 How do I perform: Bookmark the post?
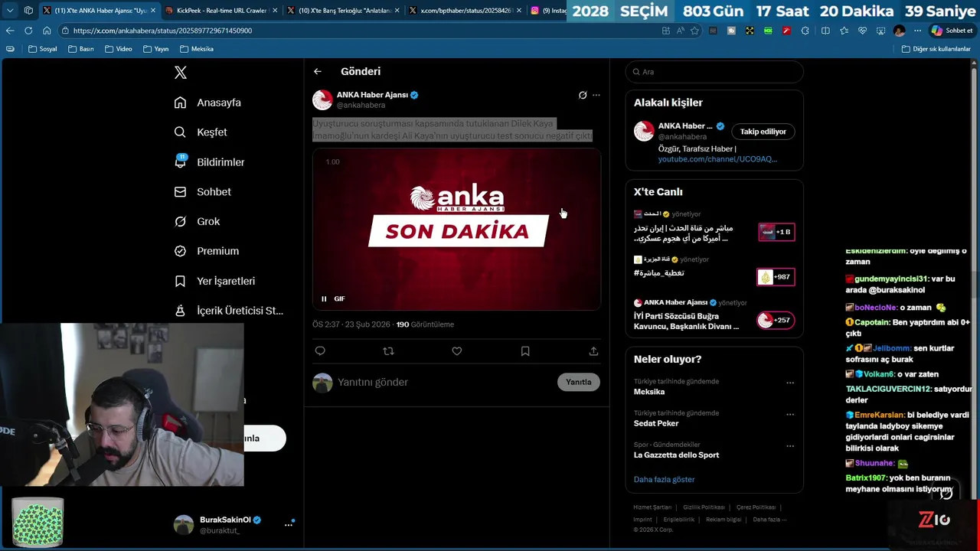pos(525,350)
